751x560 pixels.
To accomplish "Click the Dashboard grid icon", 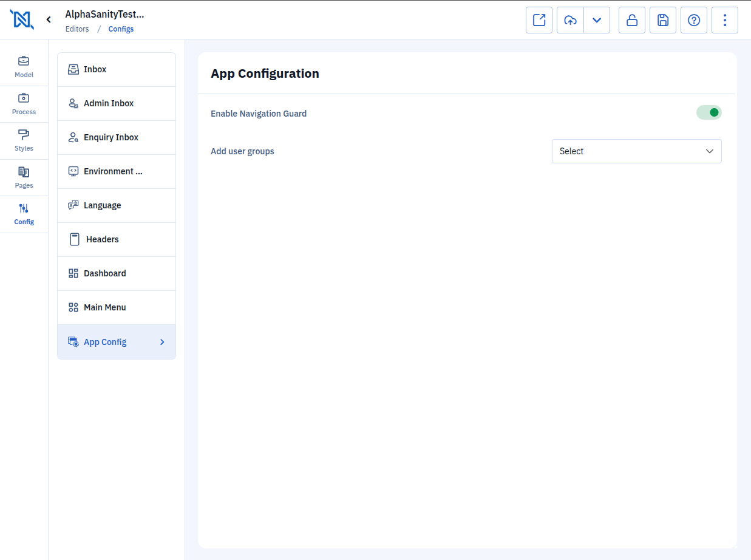I will (x=73, y=273).
